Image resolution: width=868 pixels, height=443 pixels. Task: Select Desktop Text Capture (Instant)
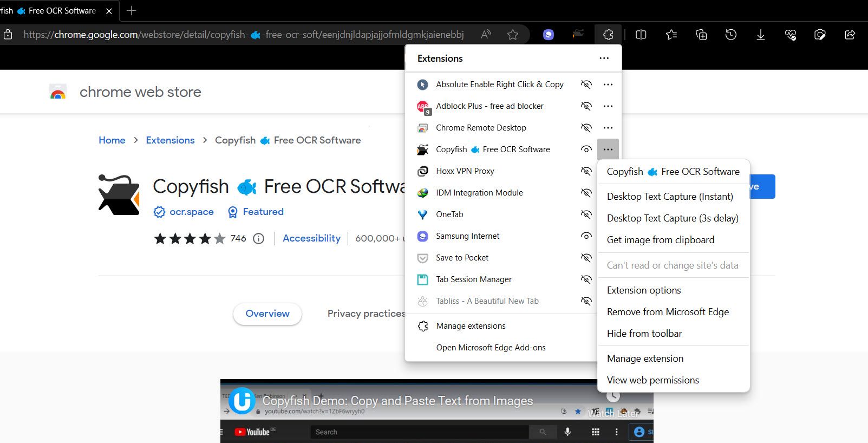(x=670, y=197)
